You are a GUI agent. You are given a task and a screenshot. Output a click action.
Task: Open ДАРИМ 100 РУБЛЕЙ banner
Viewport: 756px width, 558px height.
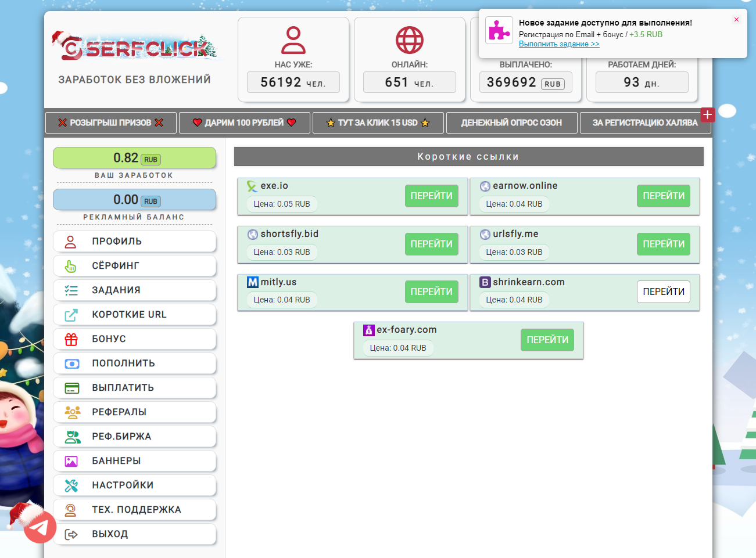(x=245, y=123)
